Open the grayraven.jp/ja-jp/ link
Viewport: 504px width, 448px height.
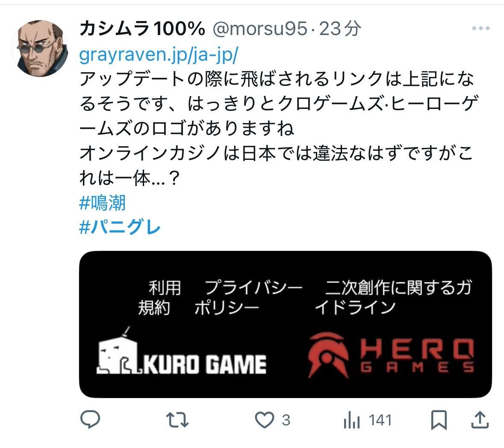(x=159, y=55)
